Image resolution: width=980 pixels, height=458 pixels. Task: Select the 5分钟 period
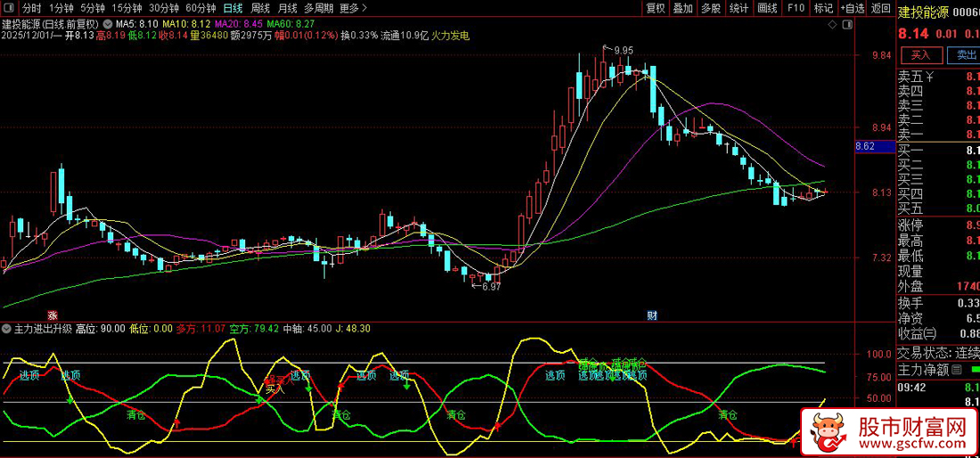(93, 9)
